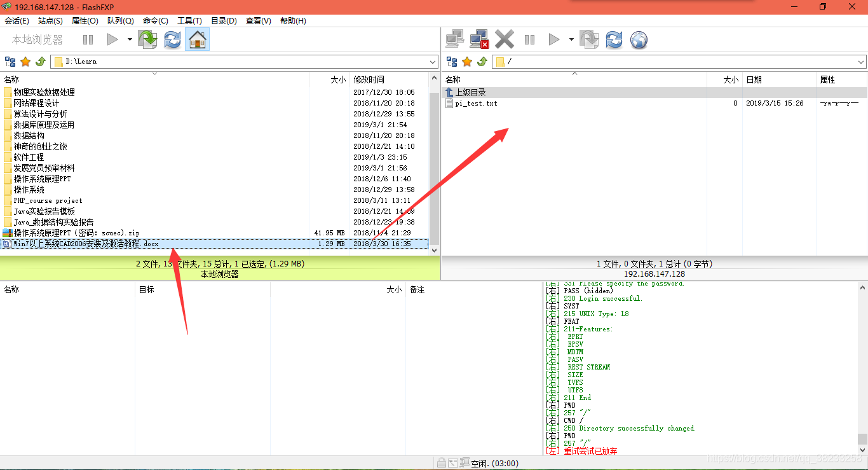Abort operation with gray X icon
The height and width of the screenshot is (470, 868).
click(x=505, y=39)
